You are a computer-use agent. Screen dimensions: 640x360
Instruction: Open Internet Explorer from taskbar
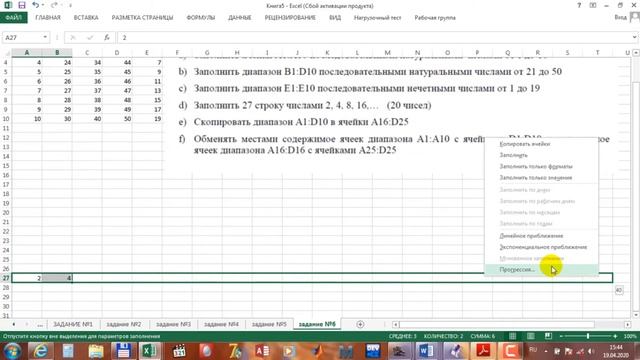coord(40,351)
